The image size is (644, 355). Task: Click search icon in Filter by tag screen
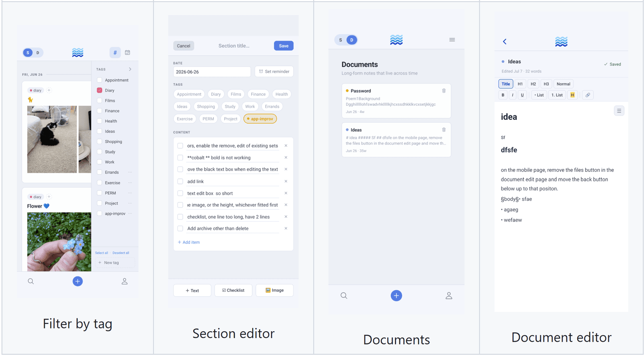tap(31, 281)
